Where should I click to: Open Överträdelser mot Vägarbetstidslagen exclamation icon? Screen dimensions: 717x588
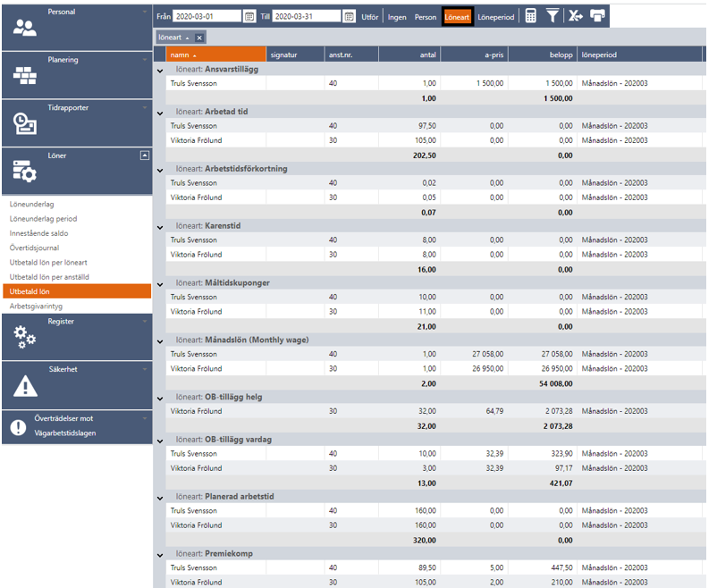[18, 427]
